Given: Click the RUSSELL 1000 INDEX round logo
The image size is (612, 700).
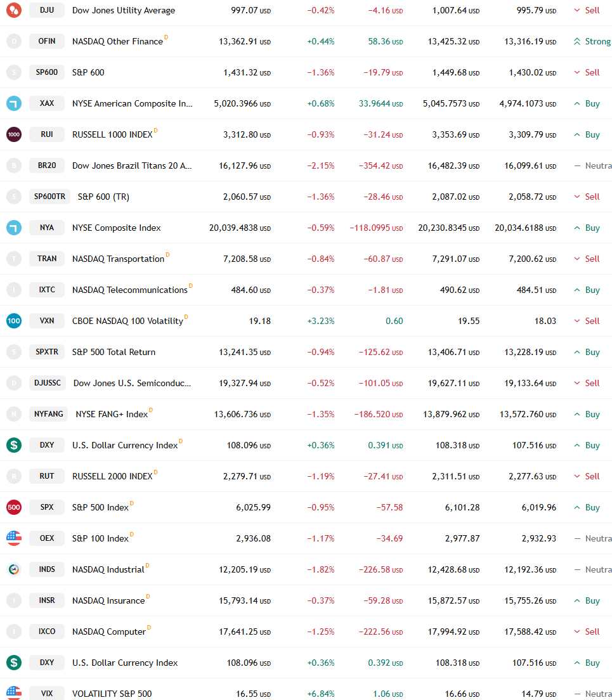Looking at the screenshot, I should pyautogui.click(x=14, y=134).
